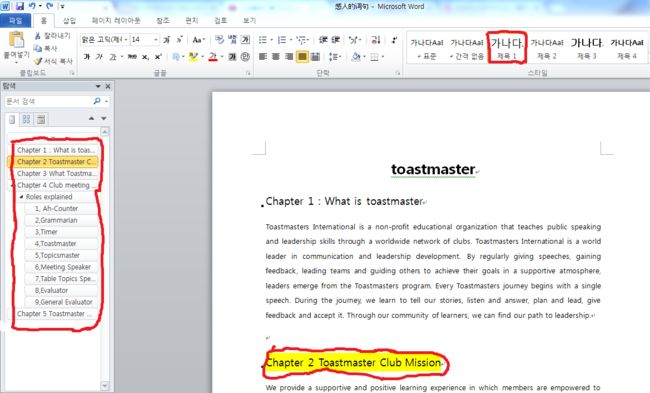Open the font (글꼴) dialog launcher
Viewport: 650px width, 393px height.
(x=248, y=73)
